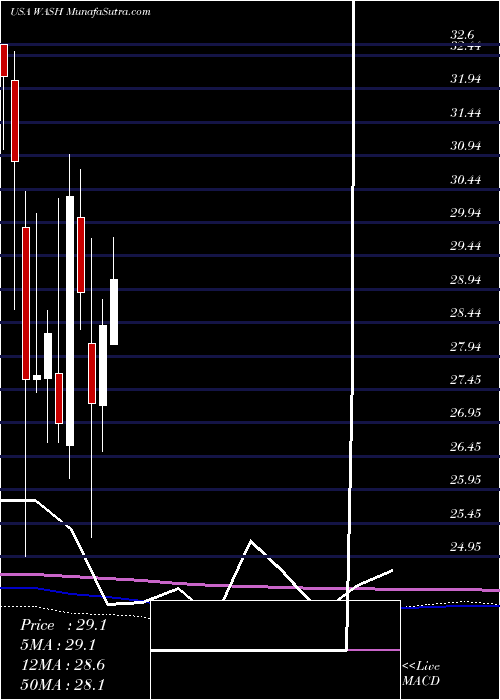Click the 30.94 price axis label
Viewport: 500px width, 700px height.
click(x=466, y=146)
